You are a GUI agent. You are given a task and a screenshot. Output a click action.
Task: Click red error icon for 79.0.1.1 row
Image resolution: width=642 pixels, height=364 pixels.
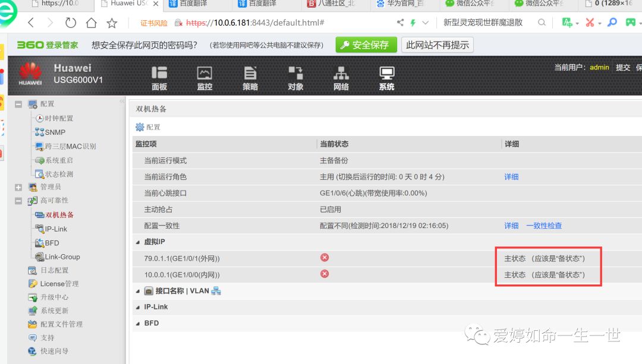(325, 257)
